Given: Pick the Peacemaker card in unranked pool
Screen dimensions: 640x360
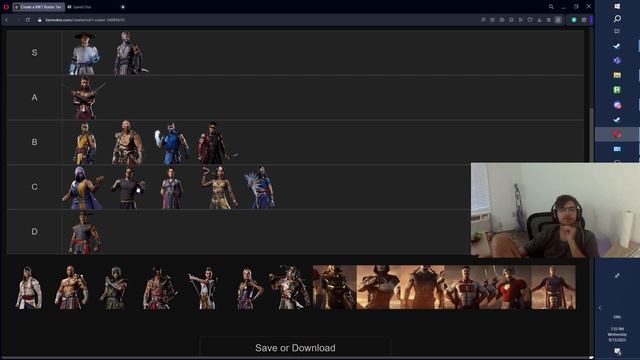Looking at the screenshot, I should (x=509, y=287).
